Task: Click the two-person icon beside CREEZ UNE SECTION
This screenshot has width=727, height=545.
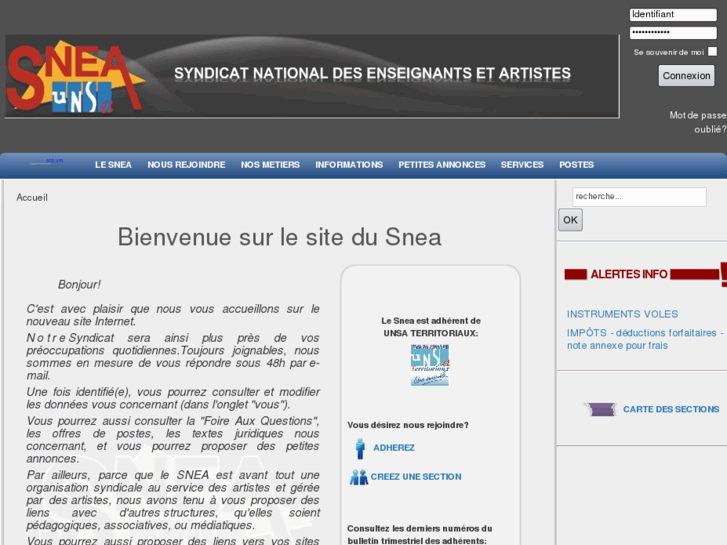Action: tap(358, 477)
